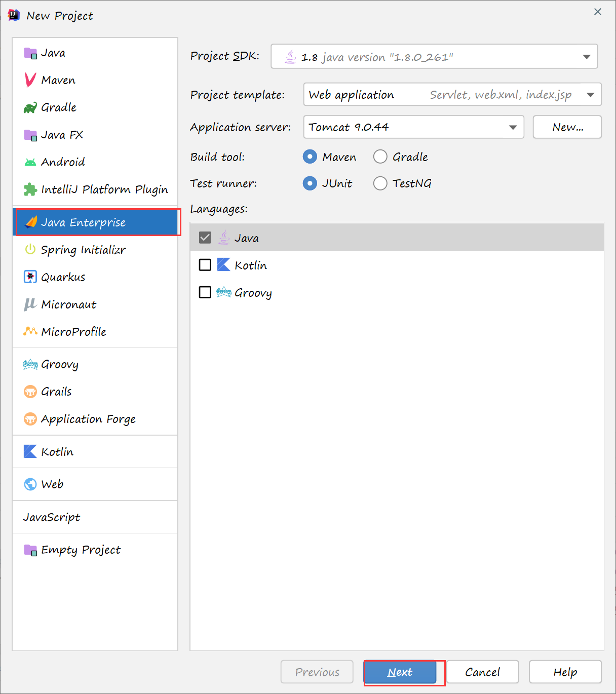The image size is (616, 694).
Task: Click the MicroProfile logo icon
Action: [x=30, y=331]
